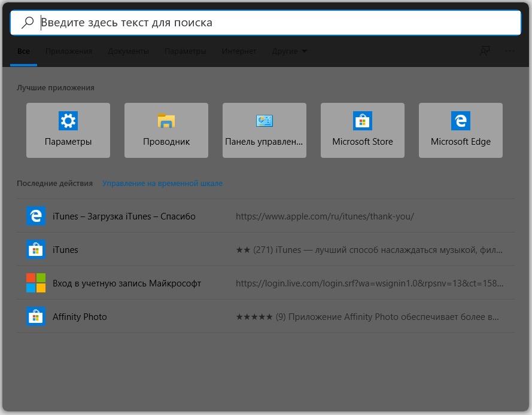Switch to the Приложения tab
This screenshot has height=415, width=532.
pos(69,51)
